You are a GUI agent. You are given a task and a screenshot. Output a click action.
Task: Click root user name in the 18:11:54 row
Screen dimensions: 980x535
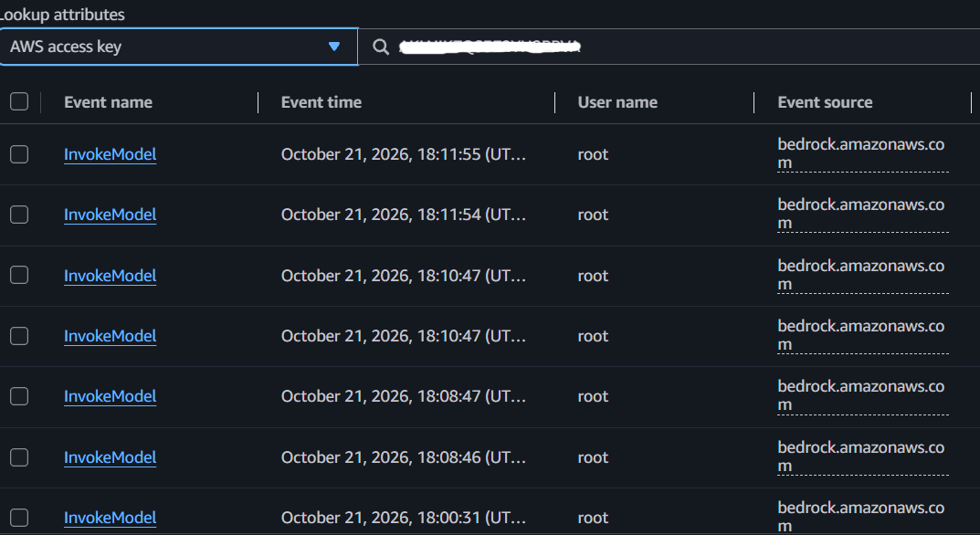[593, 215]
